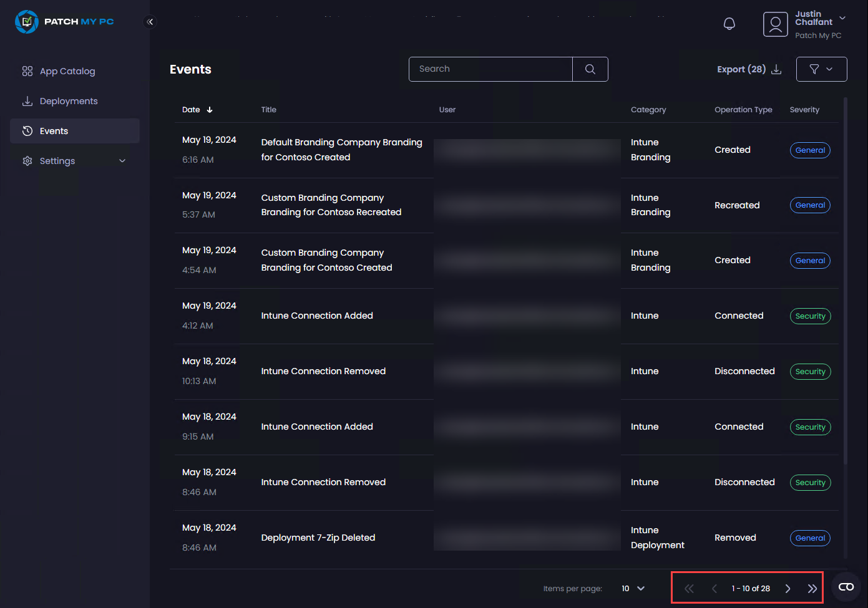Open the Items per page dropdown
This screenshot has width=868, height=608.
pos(632,588)
